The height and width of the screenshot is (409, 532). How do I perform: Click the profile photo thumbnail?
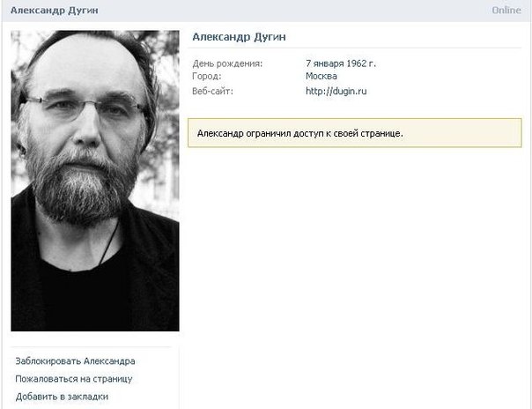click(95, 181)
